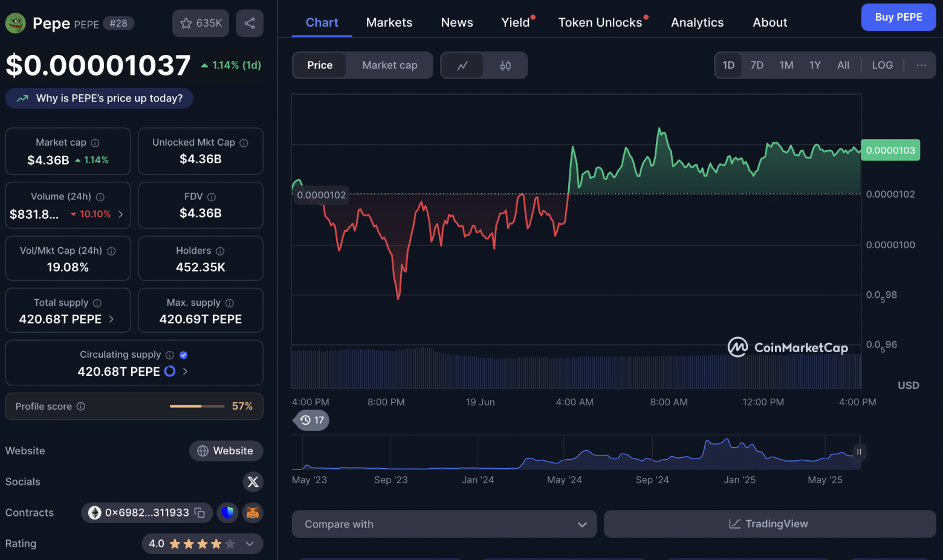943x560 pixels.
Task: Click Vol/Mkt Cap info icon
Action: coord(111,251)
